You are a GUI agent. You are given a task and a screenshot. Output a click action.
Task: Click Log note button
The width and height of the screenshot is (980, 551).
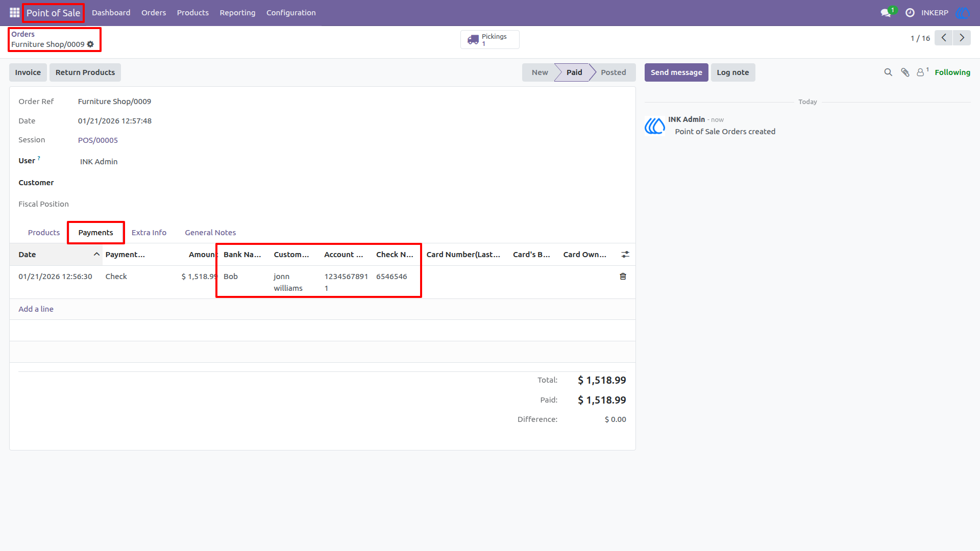tap(733, 72)
